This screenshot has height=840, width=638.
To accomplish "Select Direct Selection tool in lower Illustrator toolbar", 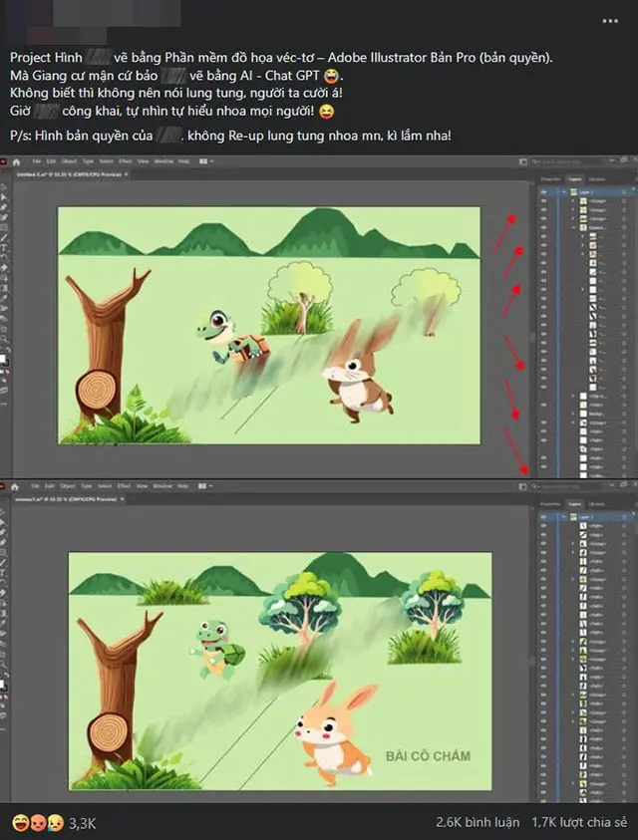I will tap(3, 522).
